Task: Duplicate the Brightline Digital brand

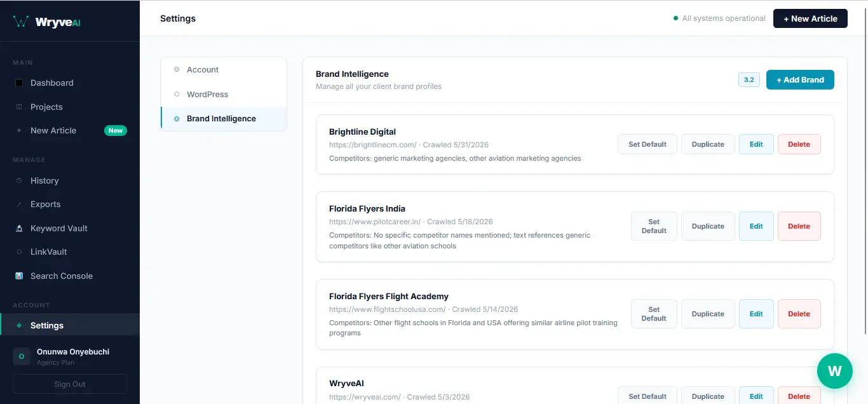Action: click(708, 144)
